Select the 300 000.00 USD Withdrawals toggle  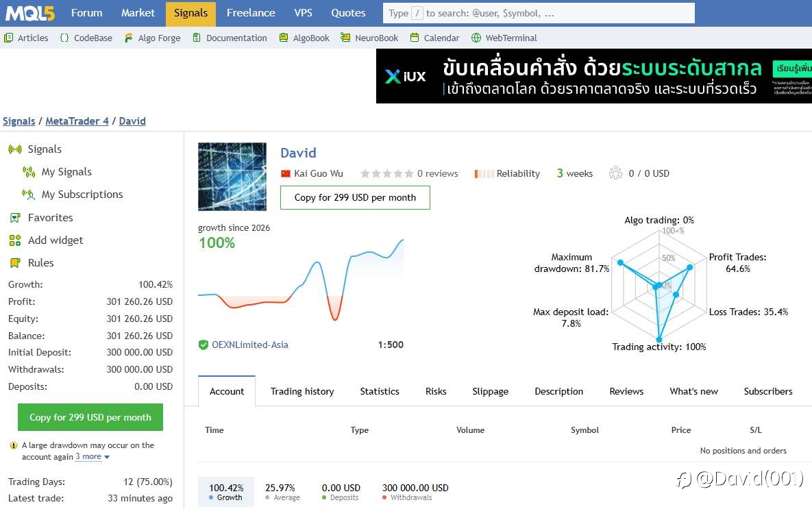tap(415, 492)
